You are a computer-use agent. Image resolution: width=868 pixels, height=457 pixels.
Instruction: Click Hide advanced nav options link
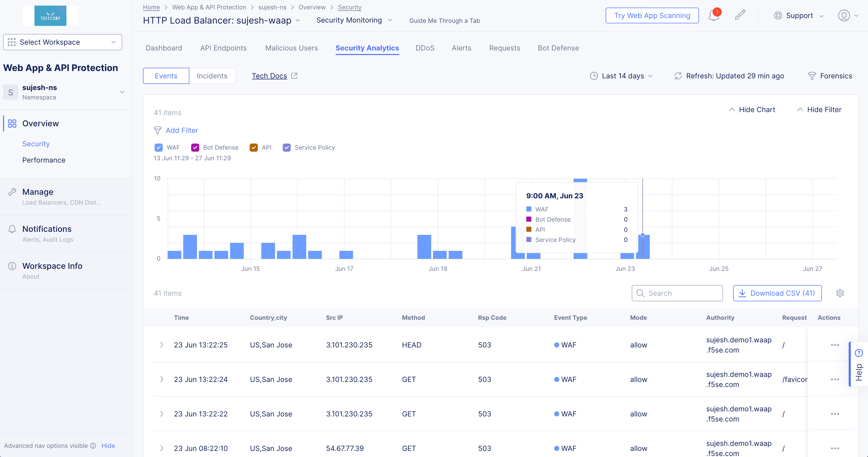(108, 446)
